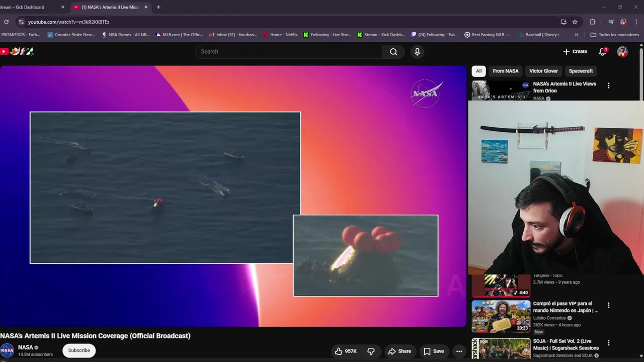The image size is (644, 362).
Task: Open the Create button menu
Action: 575,51
